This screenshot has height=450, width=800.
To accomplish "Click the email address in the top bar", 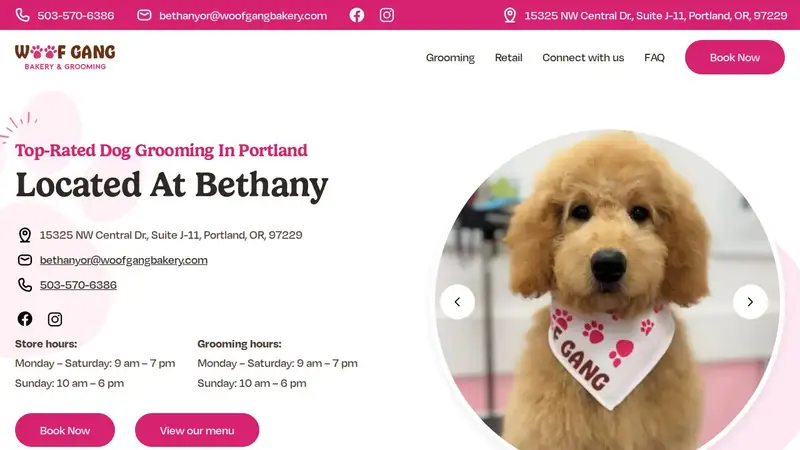I will (x=243, y=16).
